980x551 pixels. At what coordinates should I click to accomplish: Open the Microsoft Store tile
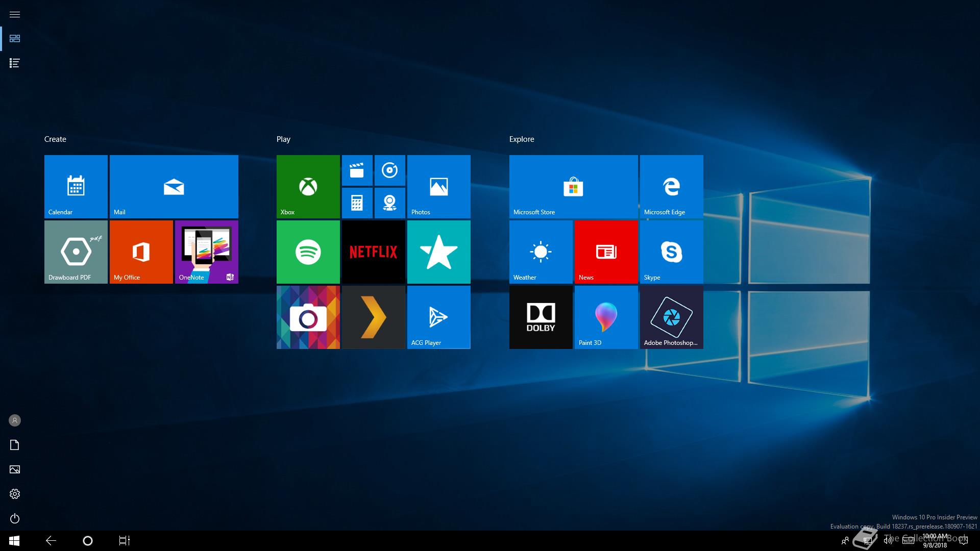click(x=574, y=187)
